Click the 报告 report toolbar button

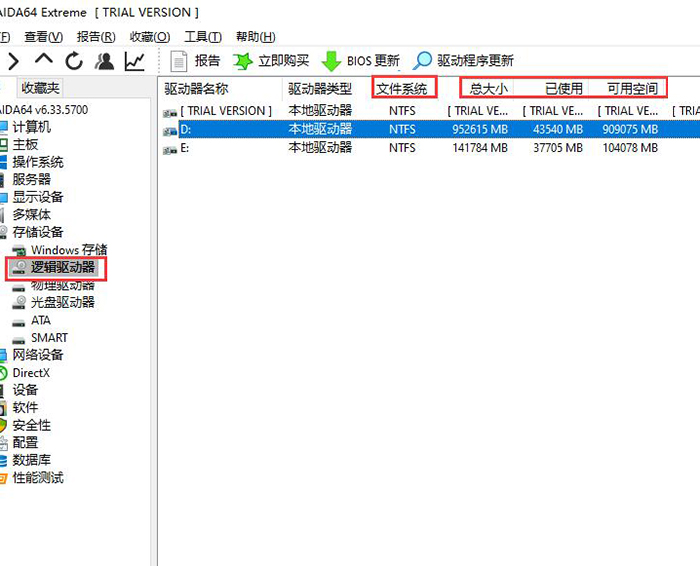(195, 61)
